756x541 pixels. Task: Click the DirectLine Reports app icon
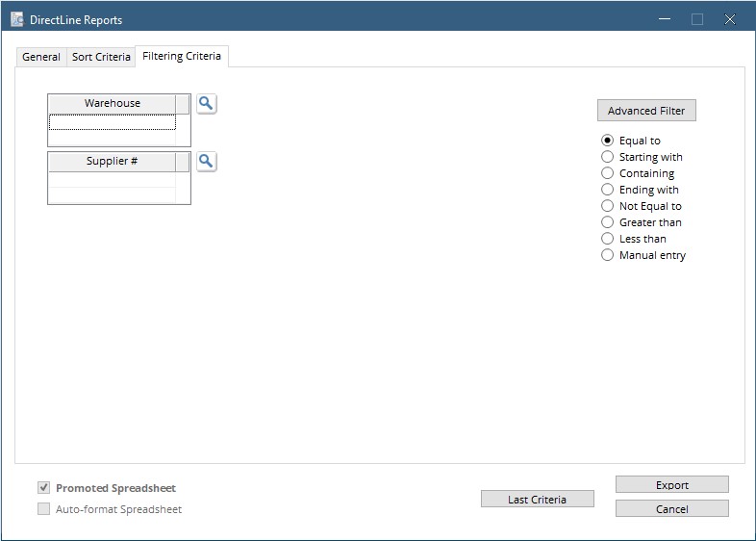17,19
